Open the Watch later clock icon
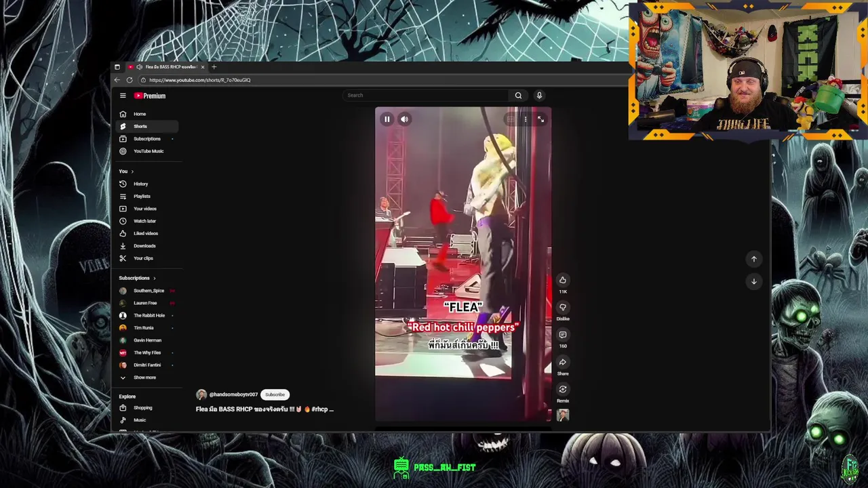The image size is (868, 488). coord(123,221)
